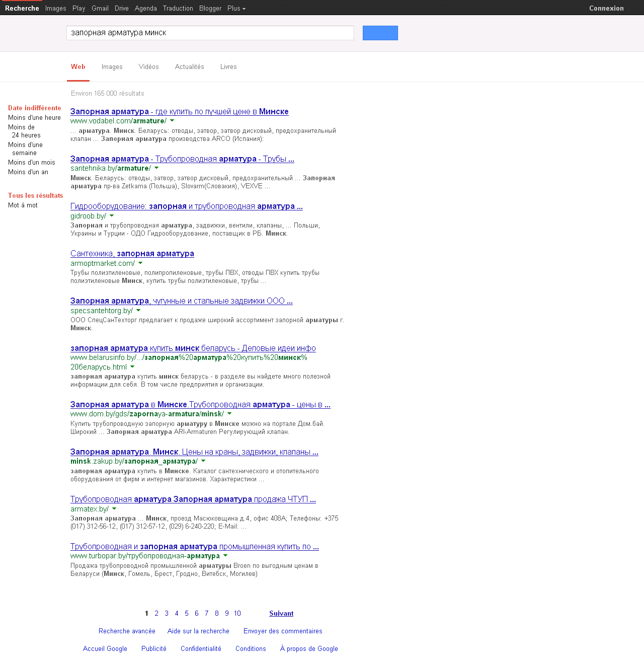Screen dimensions: 644x662
Task: Open dropdown arrow next to santehnika.by URL
Action: 156,168
